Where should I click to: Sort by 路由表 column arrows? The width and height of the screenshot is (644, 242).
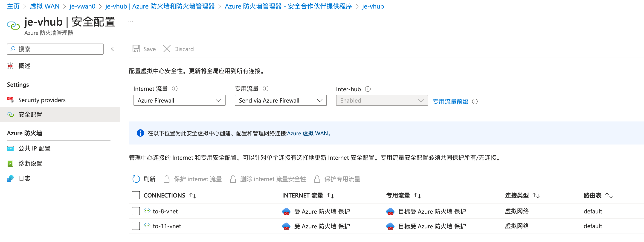pyautogui.click(x=609, y=195)
